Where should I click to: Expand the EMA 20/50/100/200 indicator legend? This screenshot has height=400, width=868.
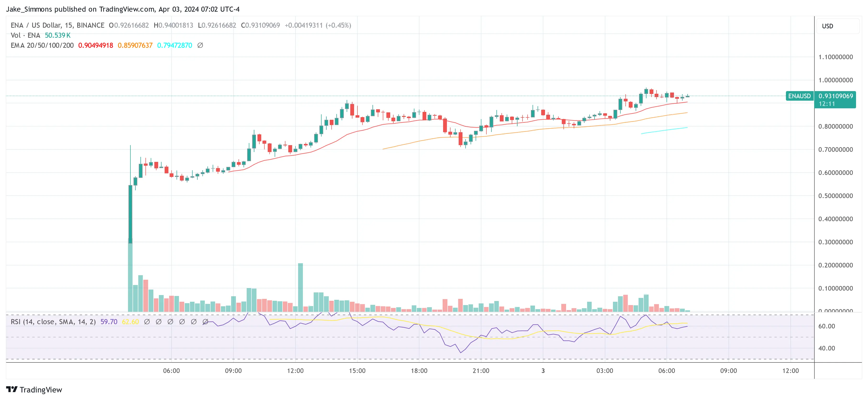[x=42, y=45]
